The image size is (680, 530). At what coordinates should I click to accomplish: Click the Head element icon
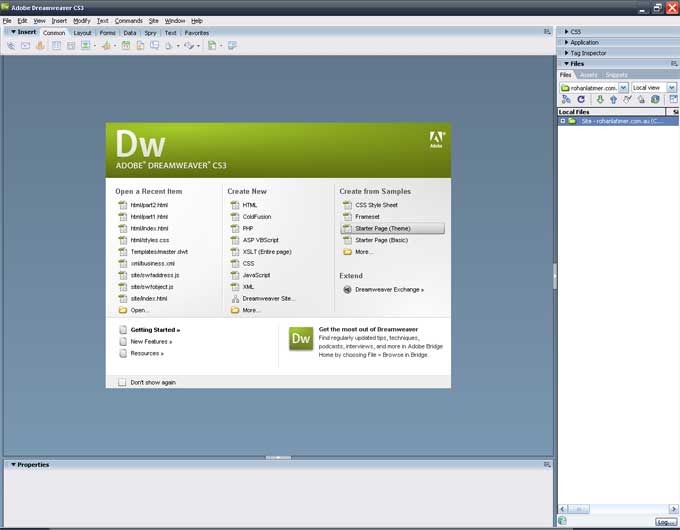click(x=169, y=46)
